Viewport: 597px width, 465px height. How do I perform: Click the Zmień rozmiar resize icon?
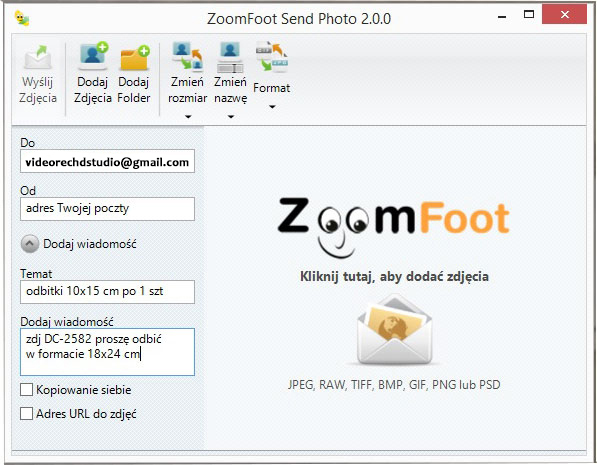187,56
